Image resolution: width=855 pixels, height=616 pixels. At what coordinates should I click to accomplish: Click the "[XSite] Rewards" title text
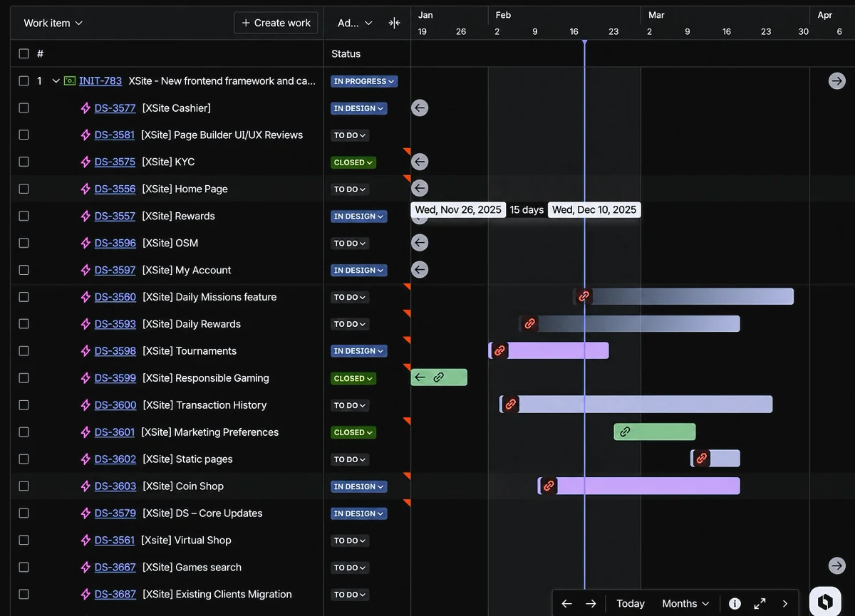pyautogui.click(x=178, y=216)
